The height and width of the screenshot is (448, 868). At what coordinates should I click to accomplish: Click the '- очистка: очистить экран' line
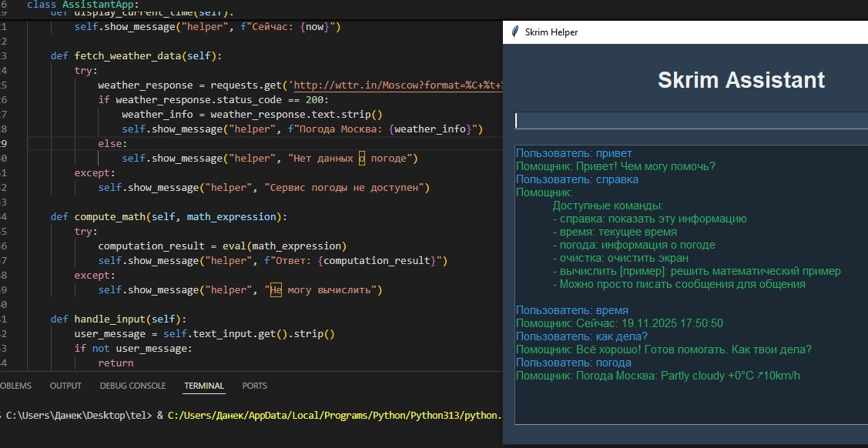pyautogui.click(x=621, y=258)
